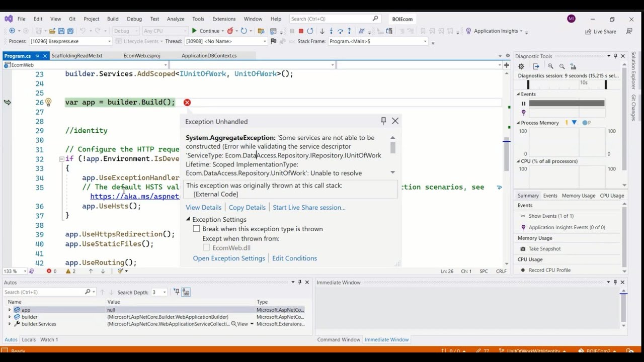This screenshot has width=644, height=362.
Task: Click the quick actions lightbulb on line 26
Action: point(48,102)
